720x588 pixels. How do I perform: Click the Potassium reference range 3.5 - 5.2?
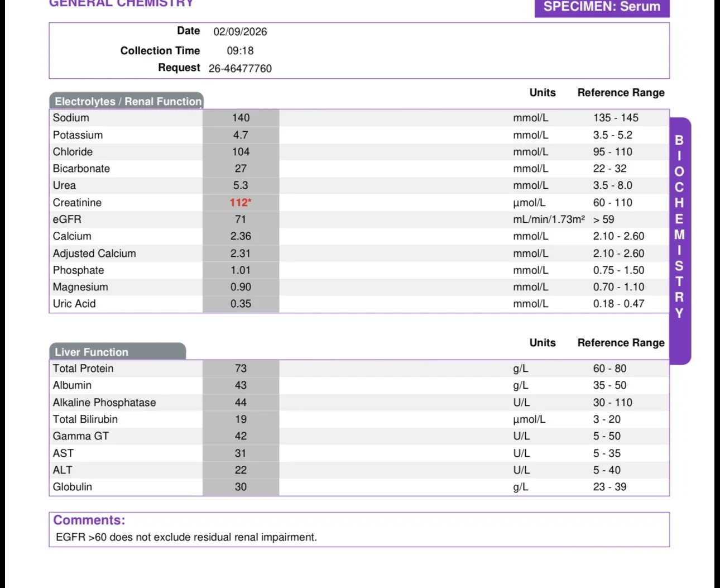[x=613, y=135]
